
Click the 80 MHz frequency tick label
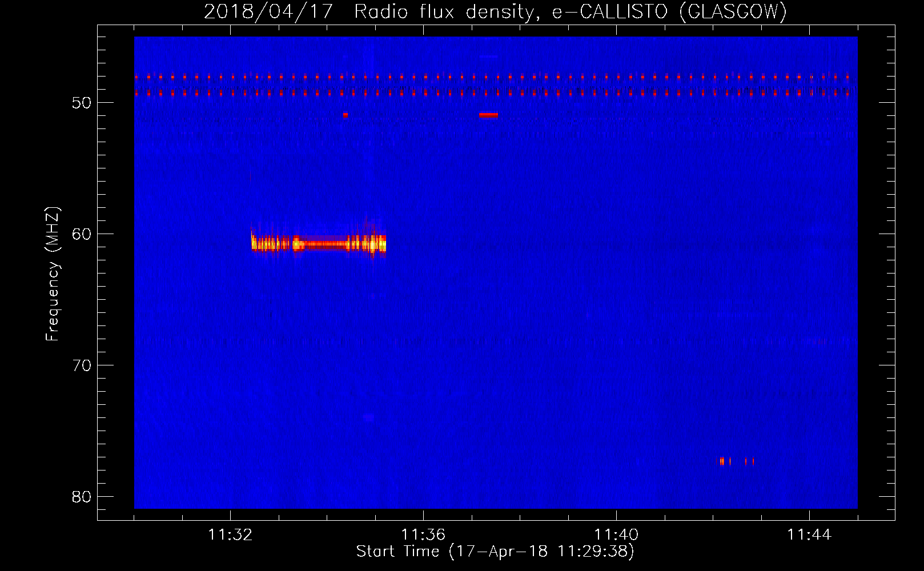click(82, 497)
